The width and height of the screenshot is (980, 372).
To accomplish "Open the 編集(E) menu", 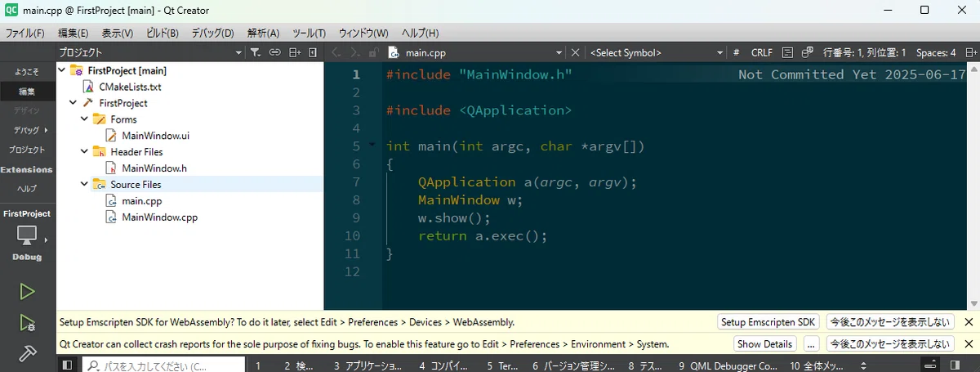I will 73,34.
